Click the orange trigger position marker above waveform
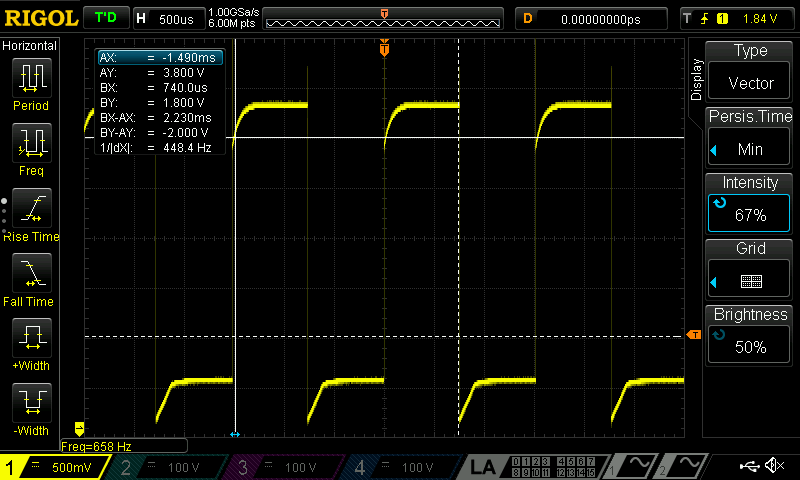 (384, 49)
